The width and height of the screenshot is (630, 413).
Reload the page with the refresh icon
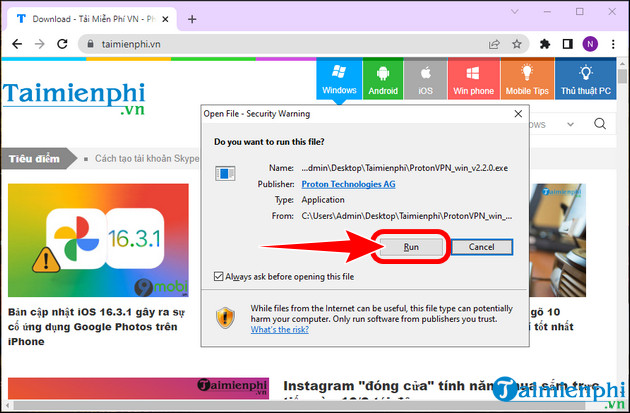[x=62, y=44]
